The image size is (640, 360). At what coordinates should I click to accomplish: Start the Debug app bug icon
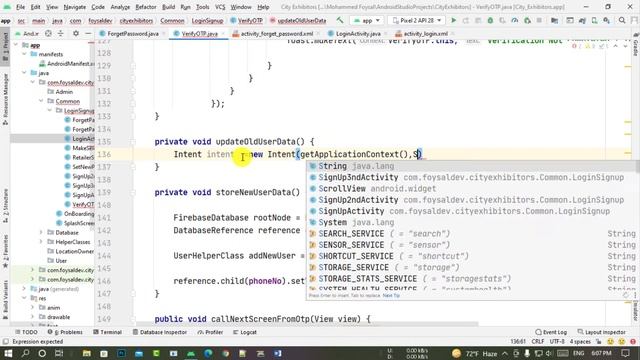tap(490, 20)
